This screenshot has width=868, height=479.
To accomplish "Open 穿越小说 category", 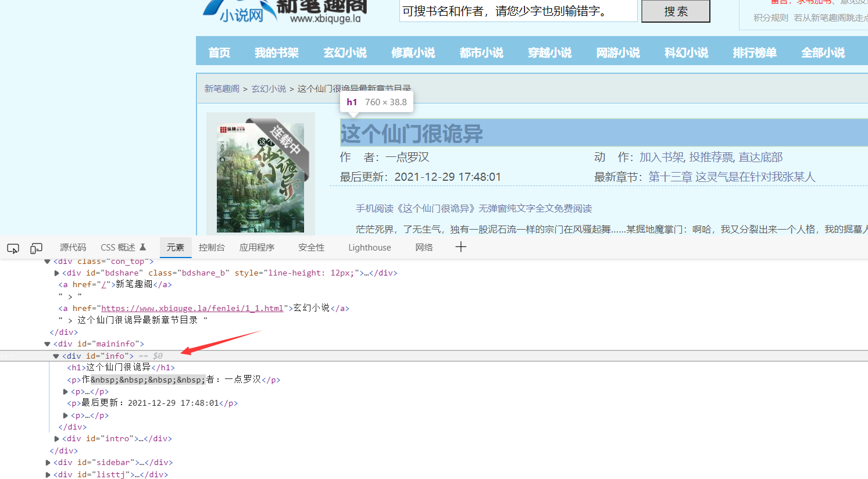I will point(550,53).
